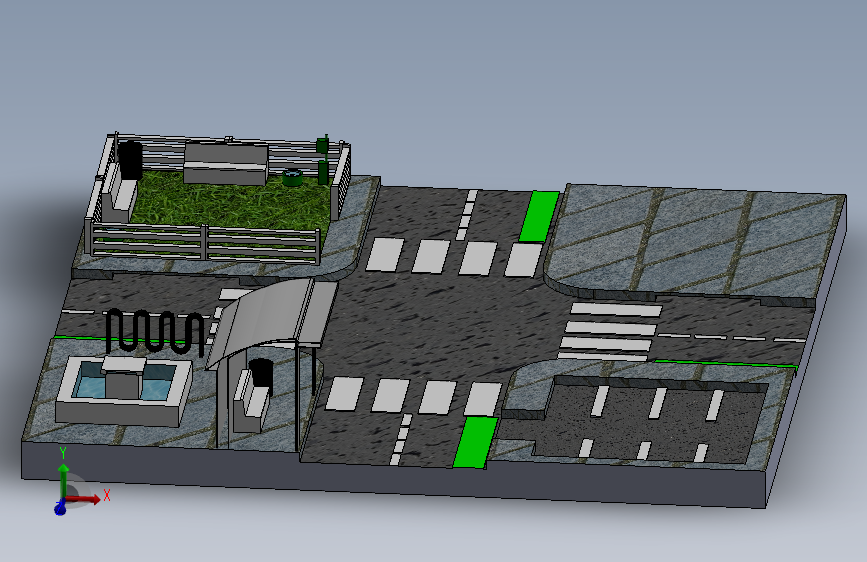Select the front fence of the park

pos(203,242)
